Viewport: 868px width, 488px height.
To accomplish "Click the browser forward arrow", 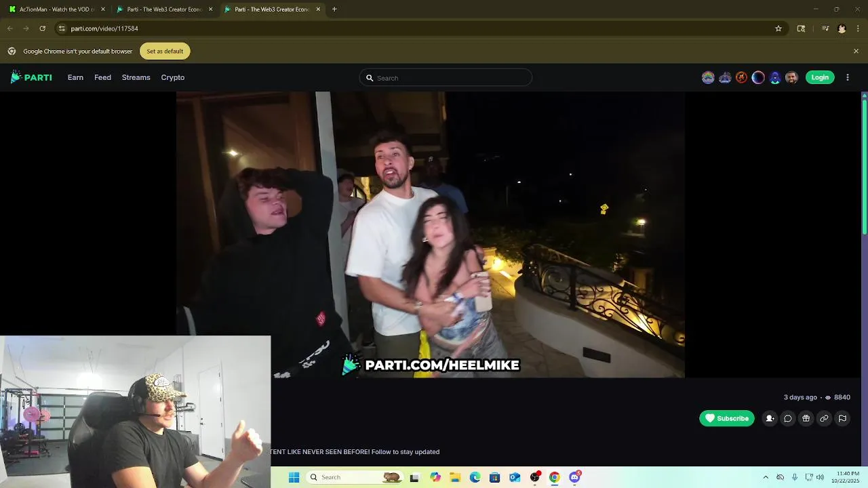I will 26,28.
